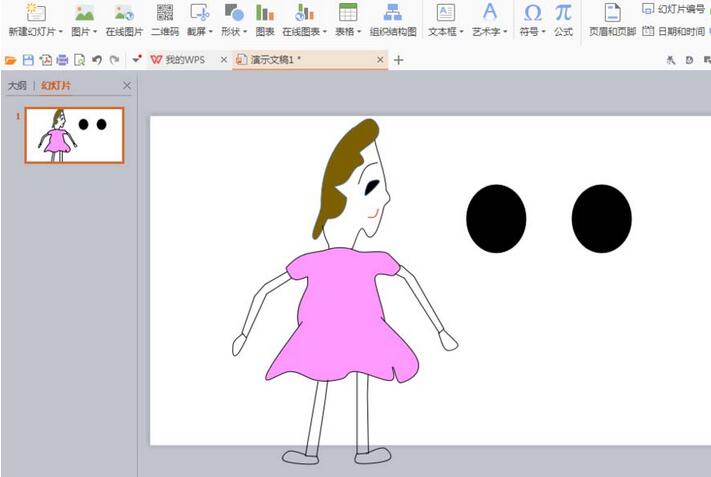
Task: Switch to the 大纲 outline tab
Action: pos(17,86)
